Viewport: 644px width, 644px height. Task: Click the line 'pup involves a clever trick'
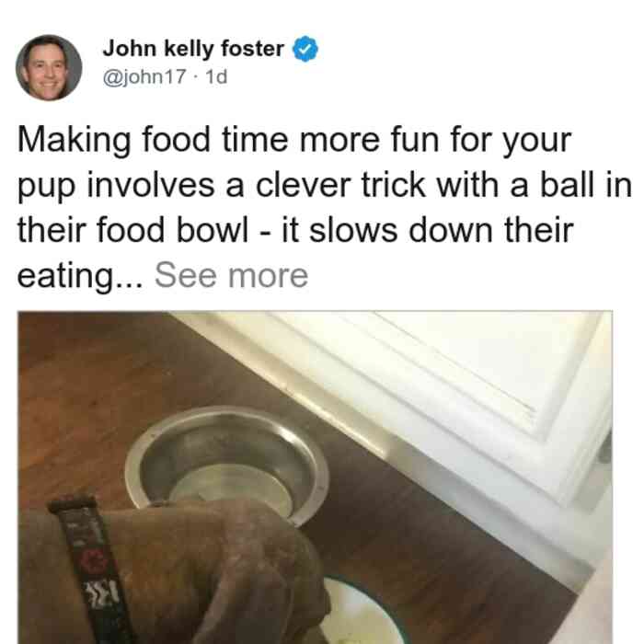[325, 186]
